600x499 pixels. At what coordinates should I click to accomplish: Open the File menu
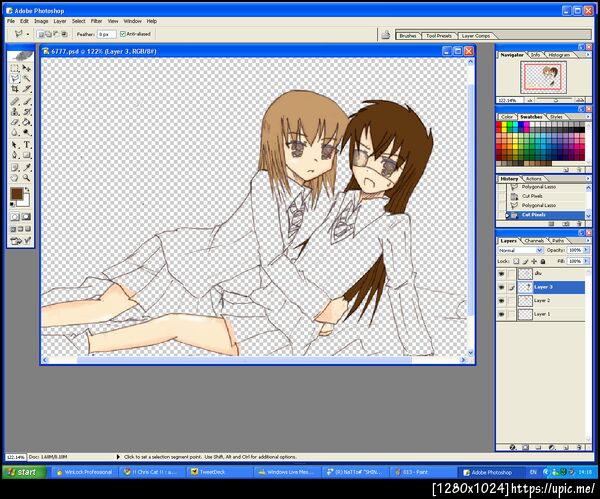[11, 21]
